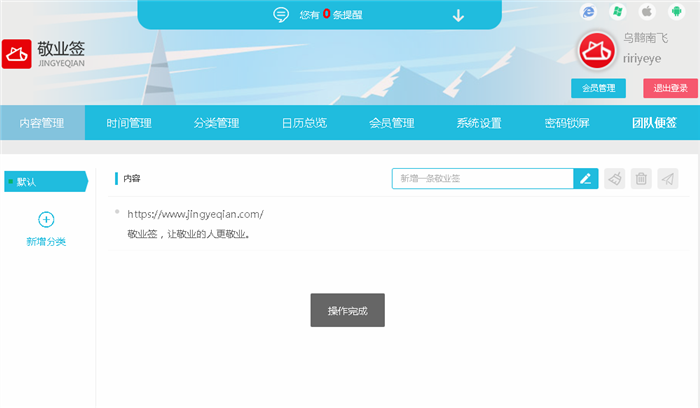Click the red user avatar
Screen dimensions: 700x408
click(597, 50)
